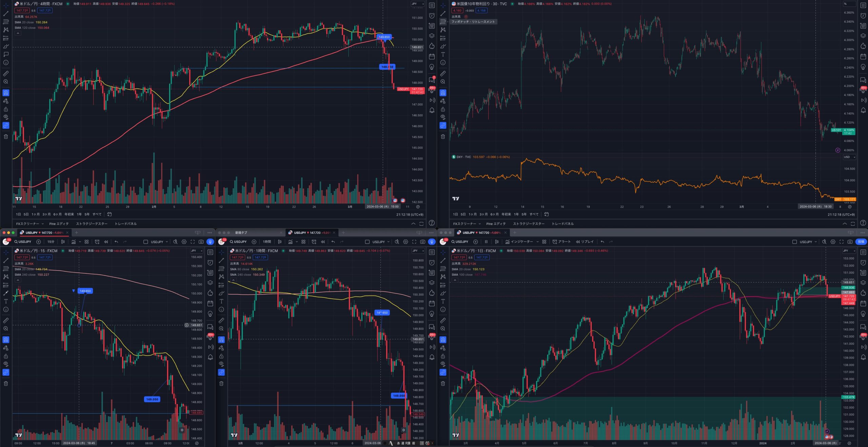This screenshot has height=447, width=868.
Task: Open candlestick chart type in the daily chart toolbar
Action: point(497,242)
